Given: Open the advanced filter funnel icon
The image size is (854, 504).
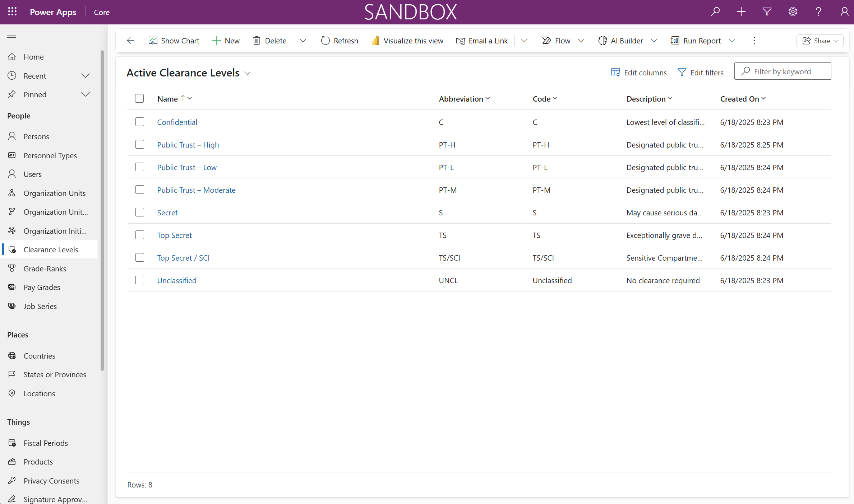Looking at the screenshot, I should (x=767, y=12).
